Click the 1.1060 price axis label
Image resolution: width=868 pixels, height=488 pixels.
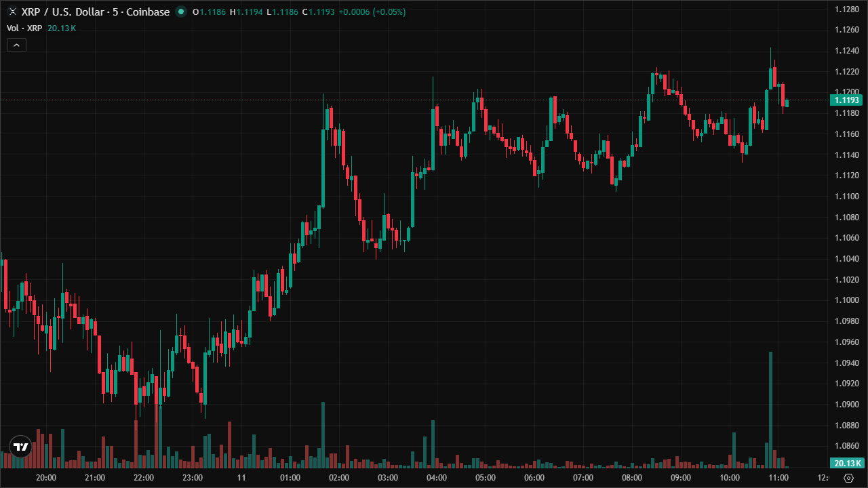[847, 238]
